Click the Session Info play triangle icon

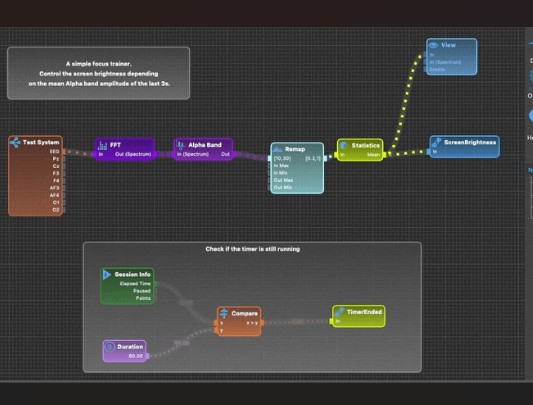coord(107,274)
